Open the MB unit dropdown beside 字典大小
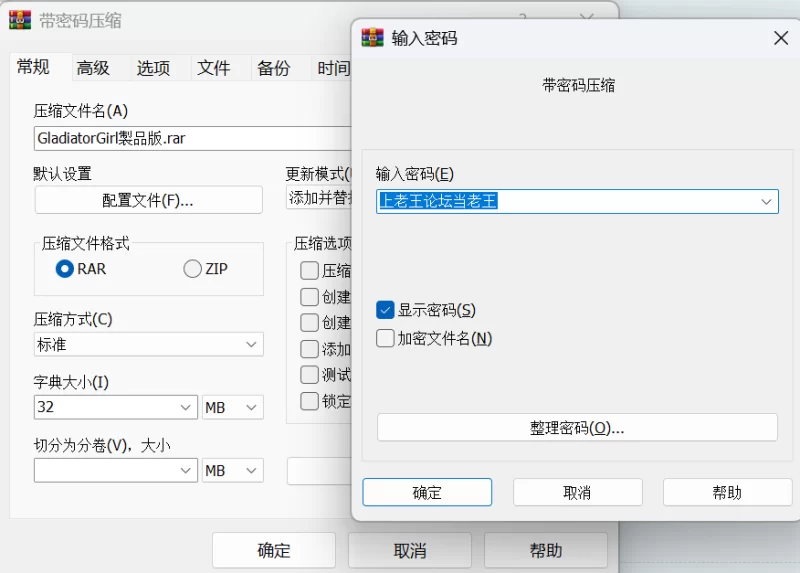This screenshot has width=800, height=573. coord(233,407)
